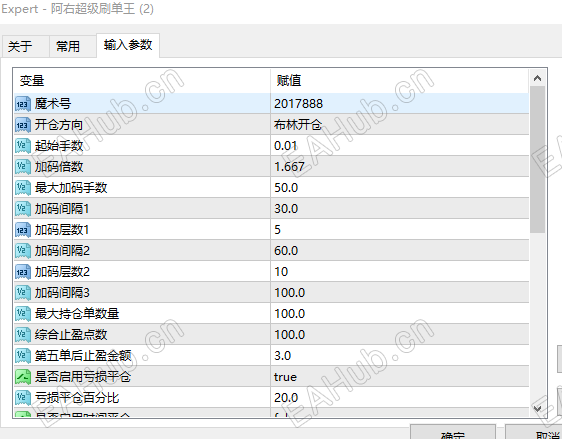Open the 常用 tab

coord(73,46)
